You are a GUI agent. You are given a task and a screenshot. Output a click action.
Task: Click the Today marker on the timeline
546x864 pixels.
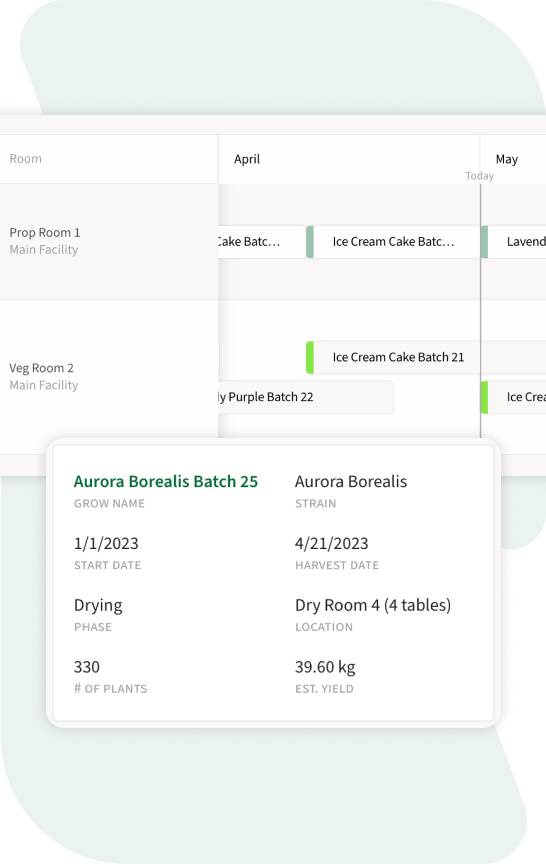click(479, 176)
